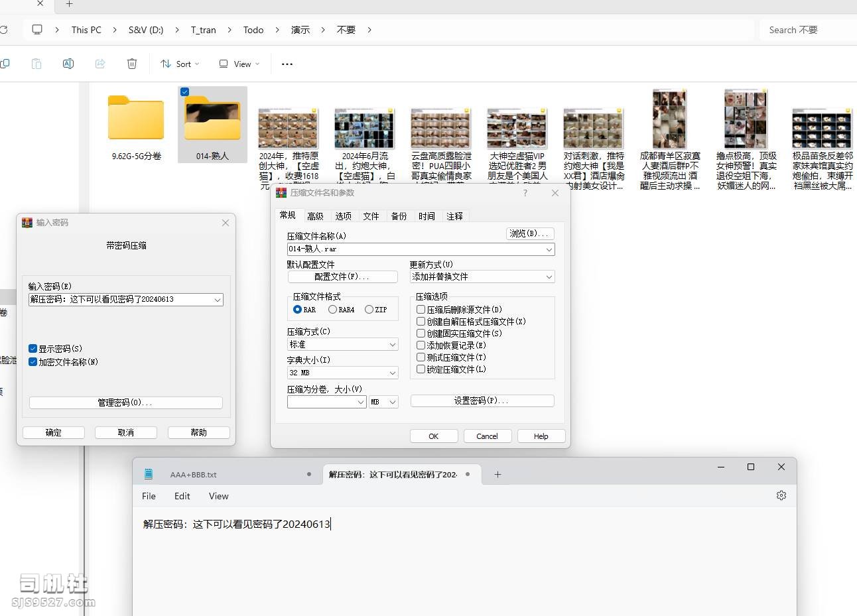Enable 创建固实压缩文件 option
The height and width of the screenshot is (616, 857).
pyautogui.click(x=421, y=333)
